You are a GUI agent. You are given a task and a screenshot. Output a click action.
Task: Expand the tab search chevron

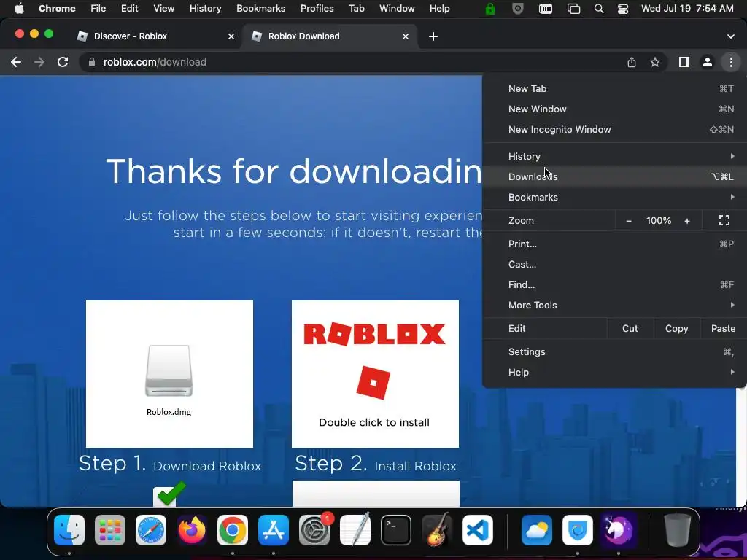(731, 36)
